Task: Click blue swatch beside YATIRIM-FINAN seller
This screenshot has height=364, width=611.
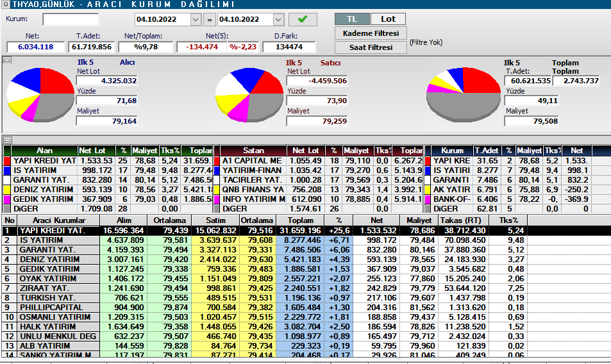Action: [217, 170]
